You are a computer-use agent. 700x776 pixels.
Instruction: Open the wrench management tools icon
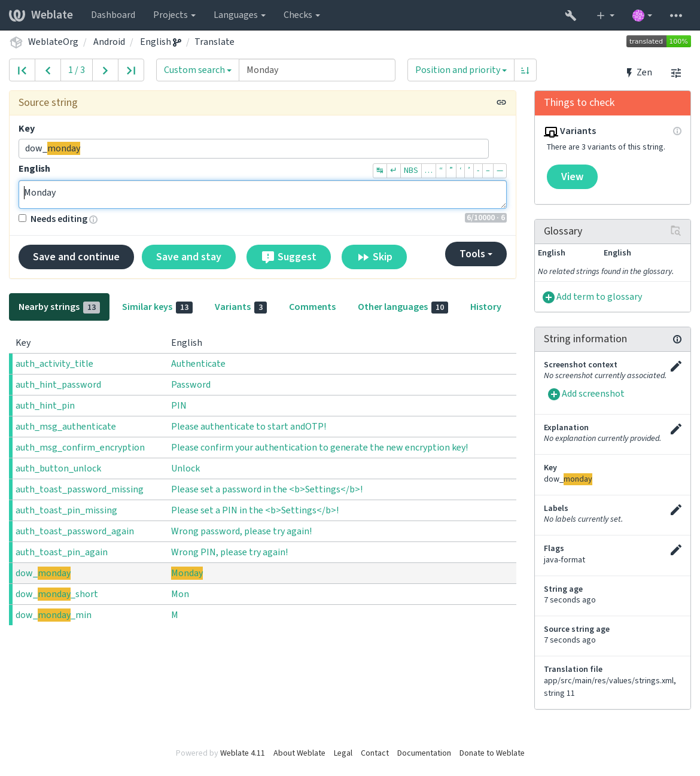tap(571, 15)
